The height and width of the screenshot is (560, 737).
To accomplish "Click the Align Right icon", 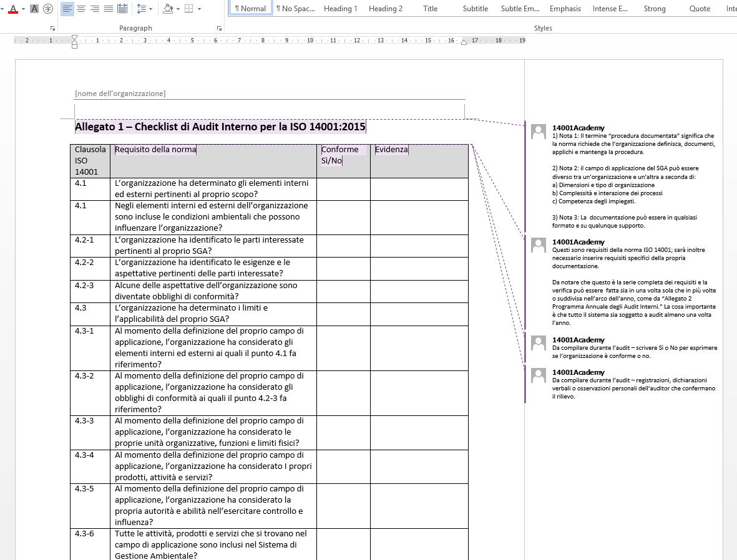I will pos(95,9).
